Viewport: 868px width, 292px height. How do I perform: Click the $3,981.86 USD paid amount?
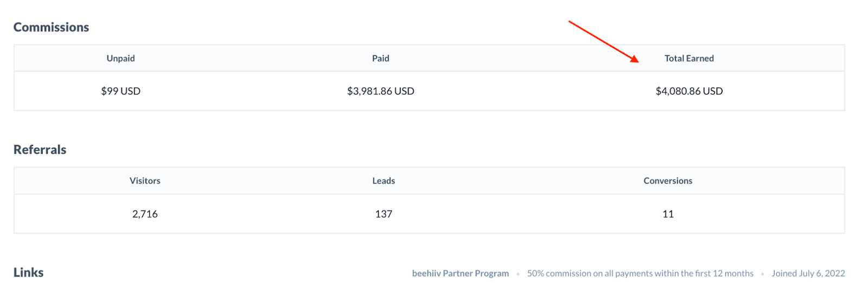pyautogui.click(x=380, y=91)
